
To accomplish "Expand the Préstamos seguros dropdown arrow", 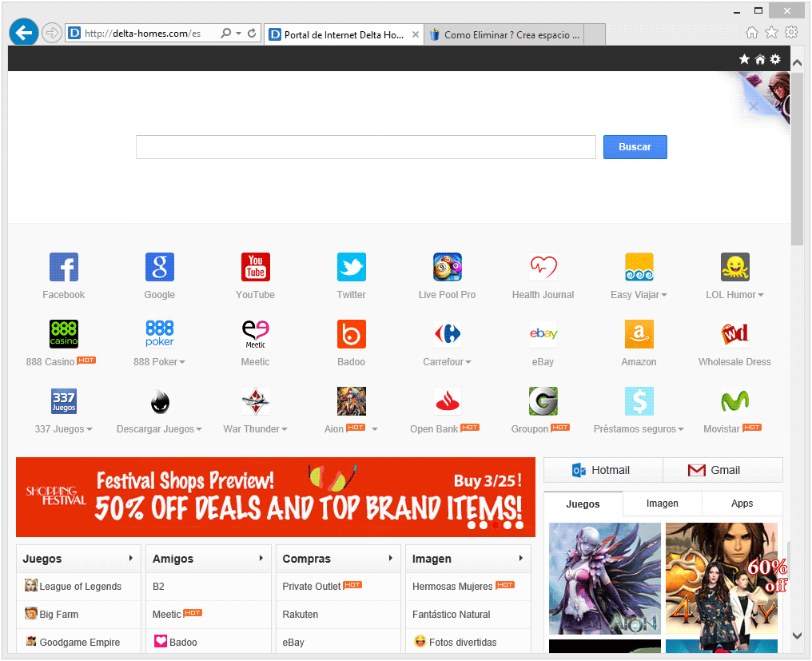I will pyautogui.click(x=680, y=429).
